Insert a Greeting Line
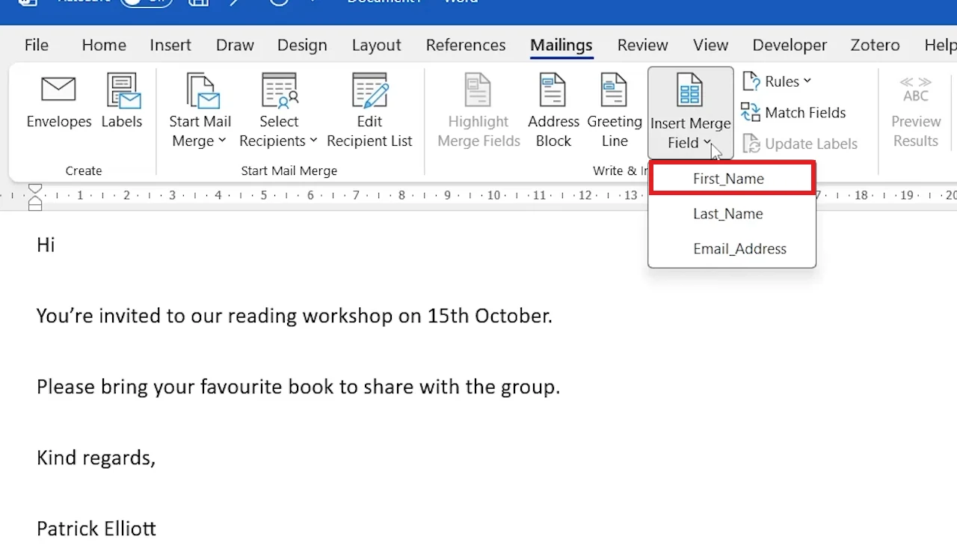 (615, 111)
